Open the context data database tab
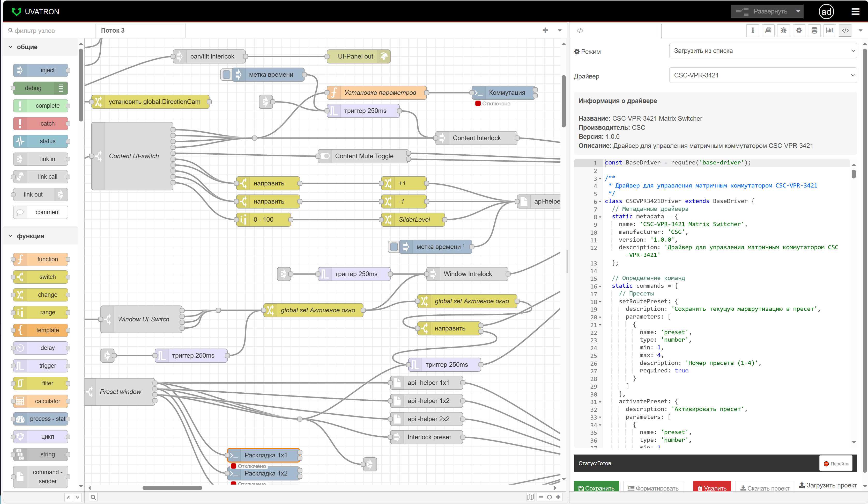Image resolution: width=868 pixels, height=504 pixels. click(x=814, y=30)
